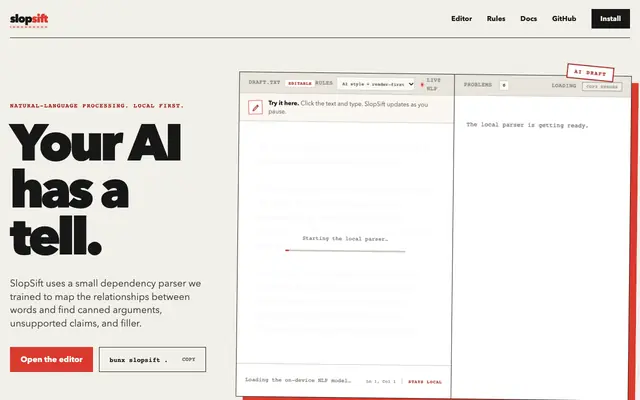Click the Open the editor button
Viewport: 640px width, 400px height.
point(51,359)
